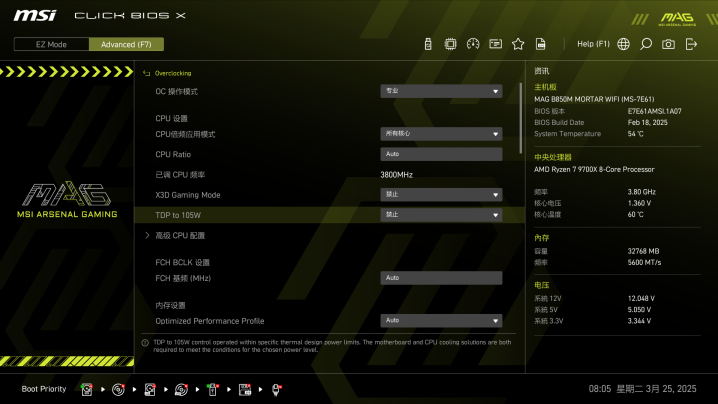The height and width of the screenshot is (404, 718).
Task: Click the document file icon in toolbar
Action: pos(540,44)
